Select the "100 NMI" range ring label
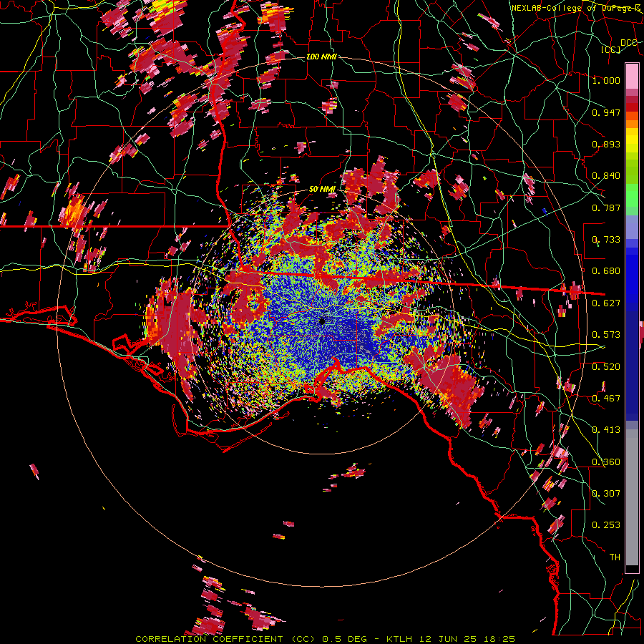Viewport: 644px width, 644px height. (x=321, y=57)
